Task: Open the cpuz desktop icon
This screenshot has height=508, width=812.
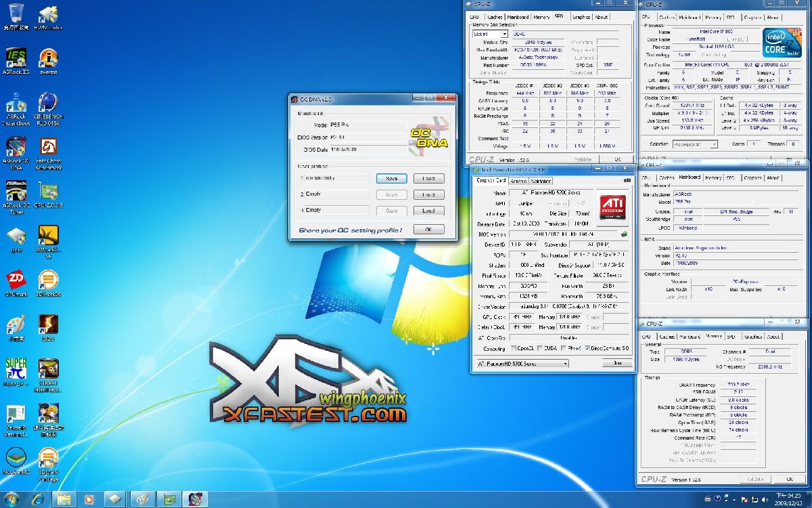Action: (16, 239)
